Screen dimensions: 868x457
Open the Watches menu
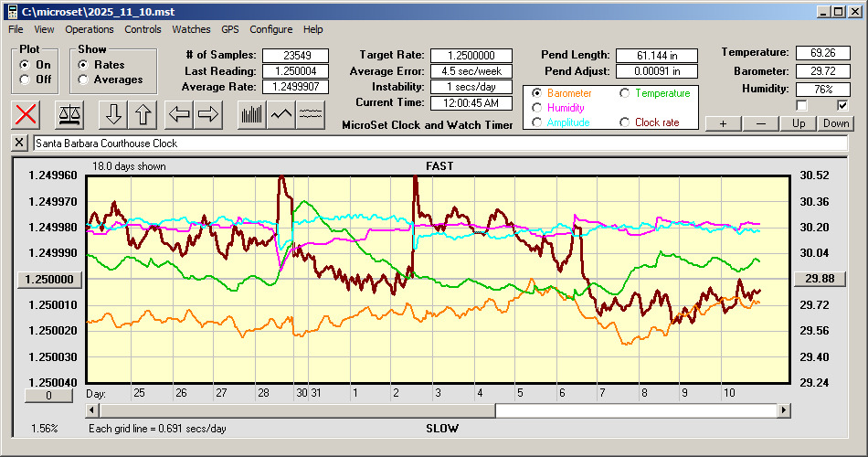point(191,29)
